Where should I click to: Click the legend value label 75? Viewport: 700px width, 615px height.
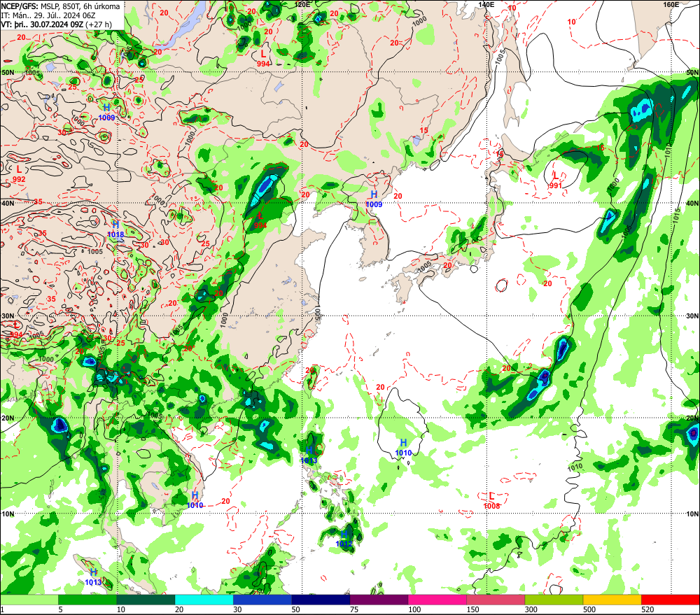pos(354,609)
